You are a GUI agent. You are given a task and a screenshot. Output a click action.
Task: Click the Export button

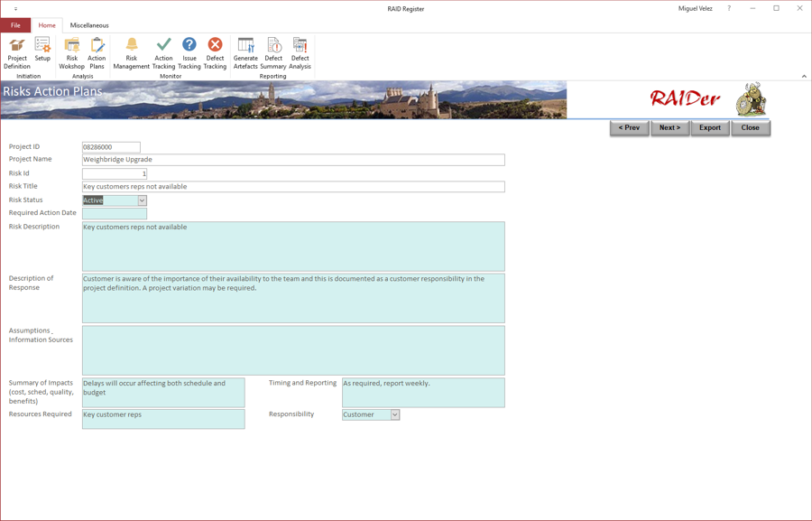710,127
